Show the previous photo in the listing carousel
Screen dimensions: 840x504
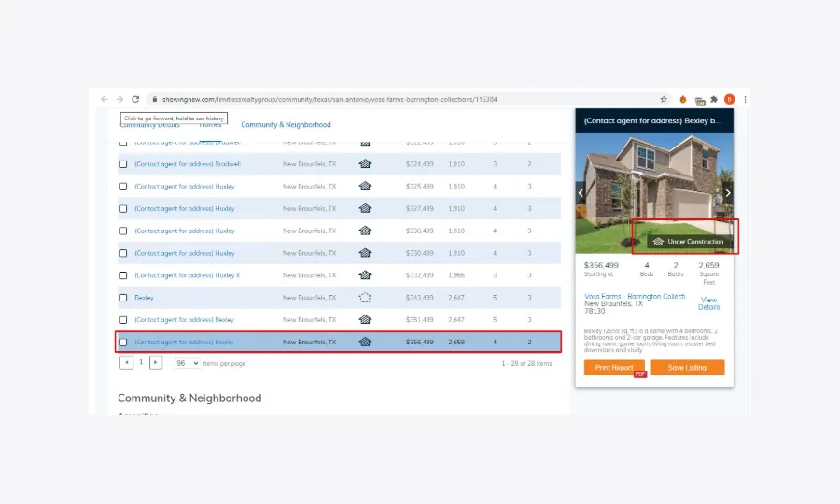click(x=581, y=193)
